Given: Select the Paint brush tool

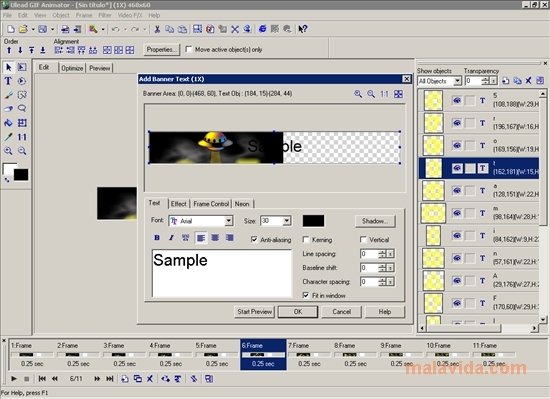Looking at the screenshot, I should 8,95.
